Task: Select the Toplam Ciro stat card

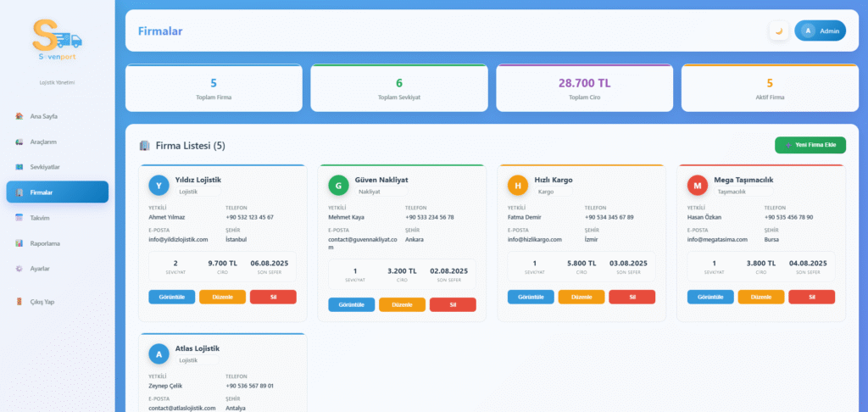Action: 584,88
